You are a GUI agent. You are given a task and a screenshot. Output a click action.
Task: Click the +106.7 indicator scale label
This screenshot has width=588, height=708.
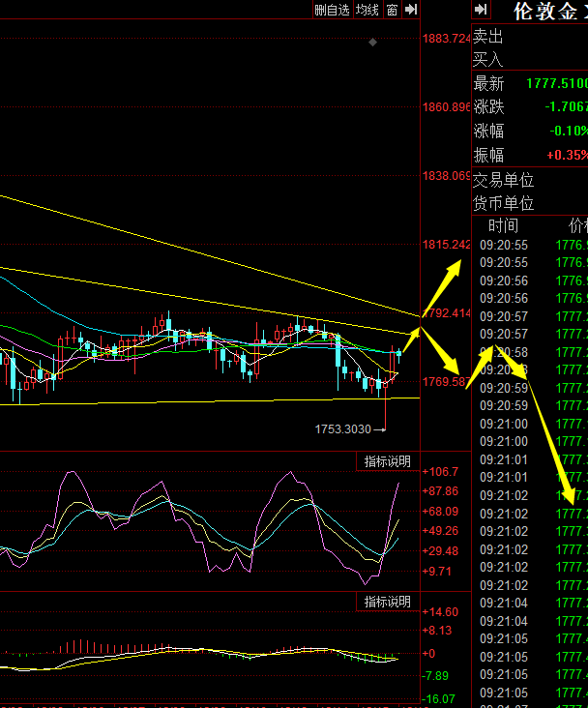click(440, 472)
